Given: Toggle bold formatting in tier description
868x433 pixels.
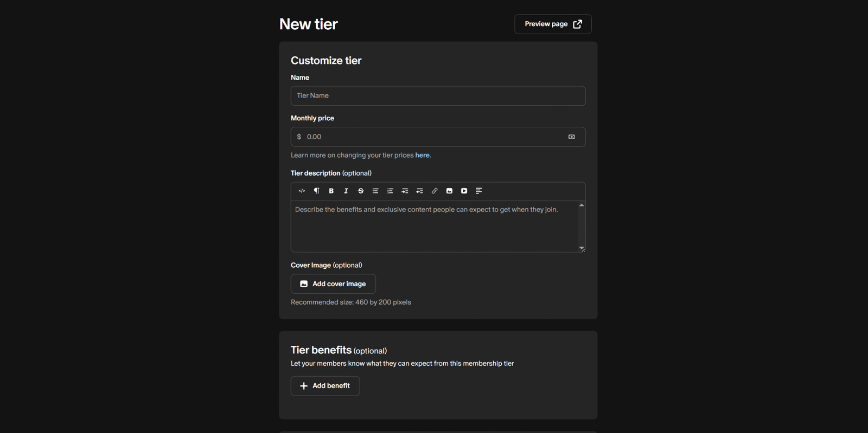Looking at the screenshot, I should pyautogui.click(x=331, y=191).
